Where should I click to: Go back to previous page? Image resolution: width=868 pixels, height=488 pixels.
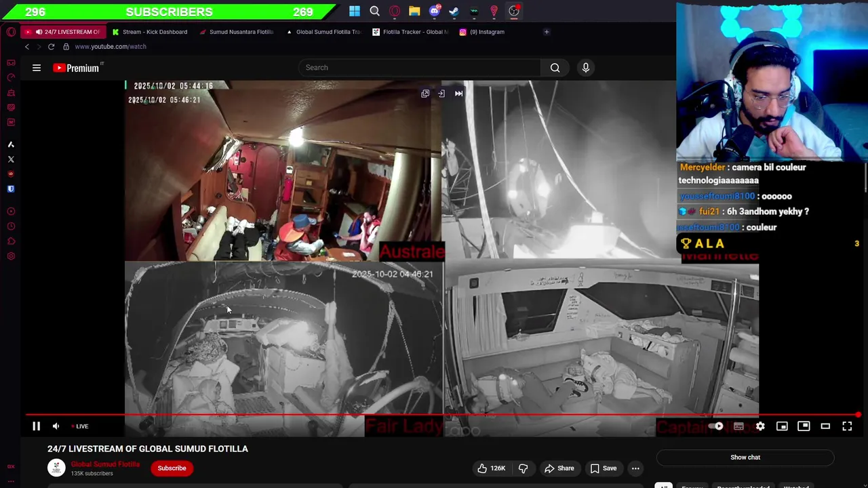pos(27,47)
